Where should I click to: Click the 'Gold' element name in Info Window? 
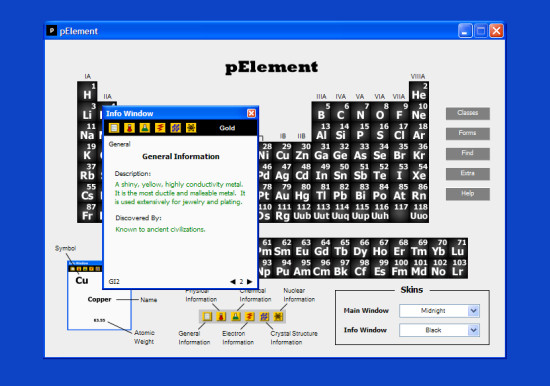pos(227,128)
